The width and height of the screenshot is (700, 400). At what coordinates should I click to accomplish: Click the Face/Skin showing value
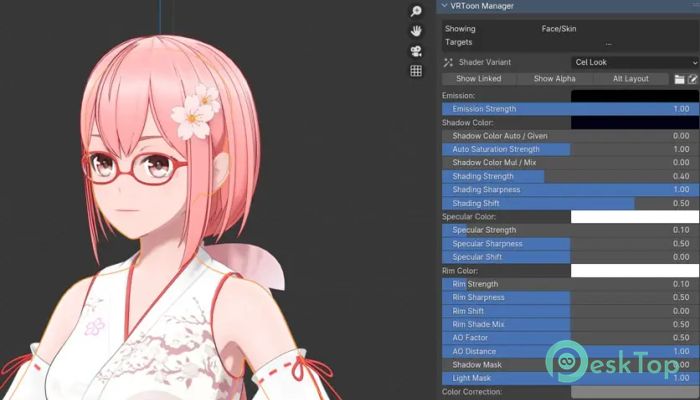pyautogui.click(x=559, y=29)
